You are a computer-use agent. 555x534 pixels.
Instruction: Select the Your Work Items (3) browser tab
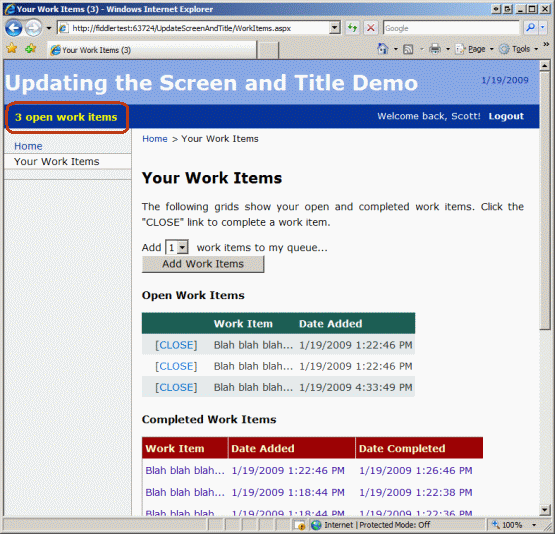click(x=152, y=50)
